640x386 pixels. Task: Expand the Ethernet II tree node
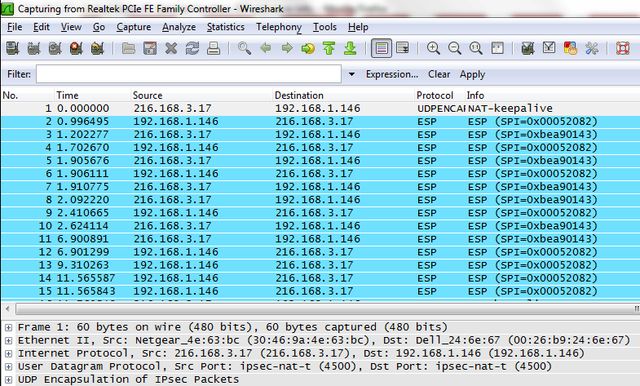[8, 340]
